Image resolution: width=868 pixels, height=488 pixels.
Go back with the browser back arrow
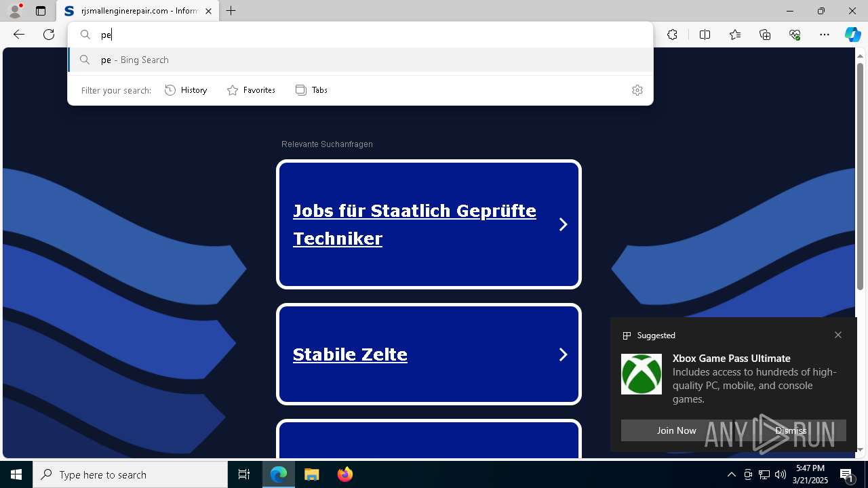19,35
